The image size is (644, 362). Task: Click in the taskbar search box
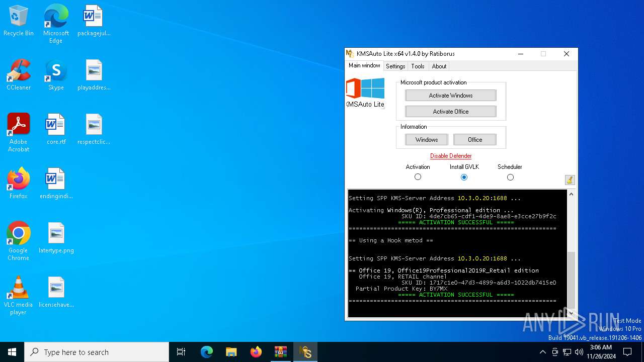(x=97, y=352)
